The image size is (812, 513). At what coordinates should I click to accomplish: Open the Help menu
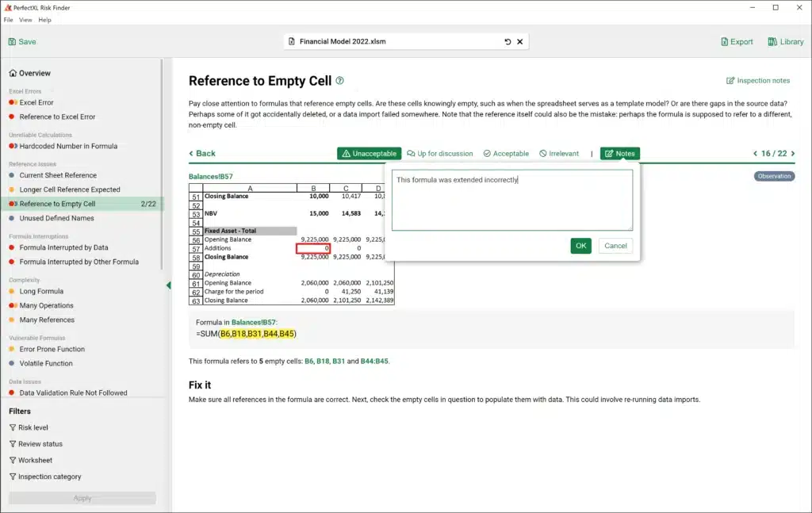click(45, 20)
